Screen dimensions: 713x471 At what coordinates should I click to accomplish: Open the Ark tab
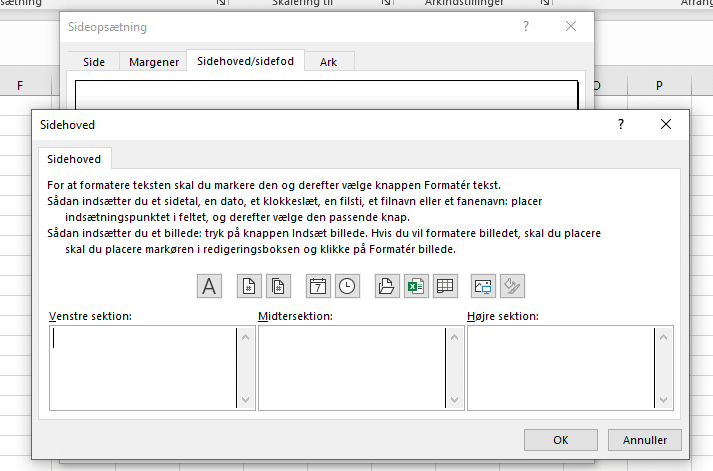328,62
